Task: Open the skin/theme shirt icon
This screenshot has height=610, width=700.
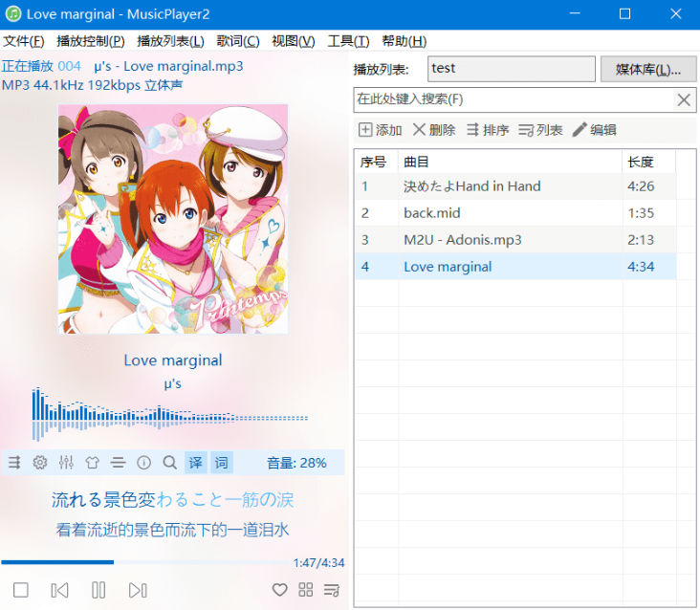Action: point(92,463)
